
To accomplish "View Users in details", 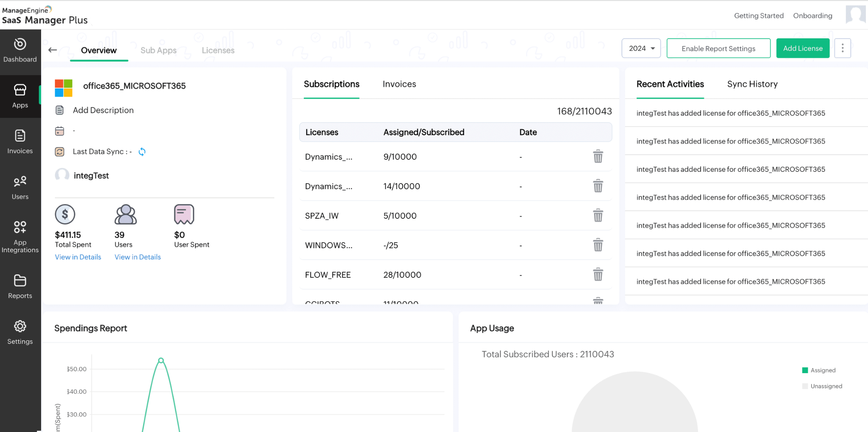I will (138, 257).
